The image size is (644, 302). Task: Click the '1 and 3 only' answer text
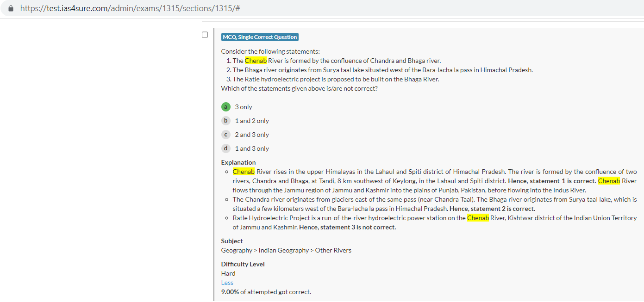(252, 148)
